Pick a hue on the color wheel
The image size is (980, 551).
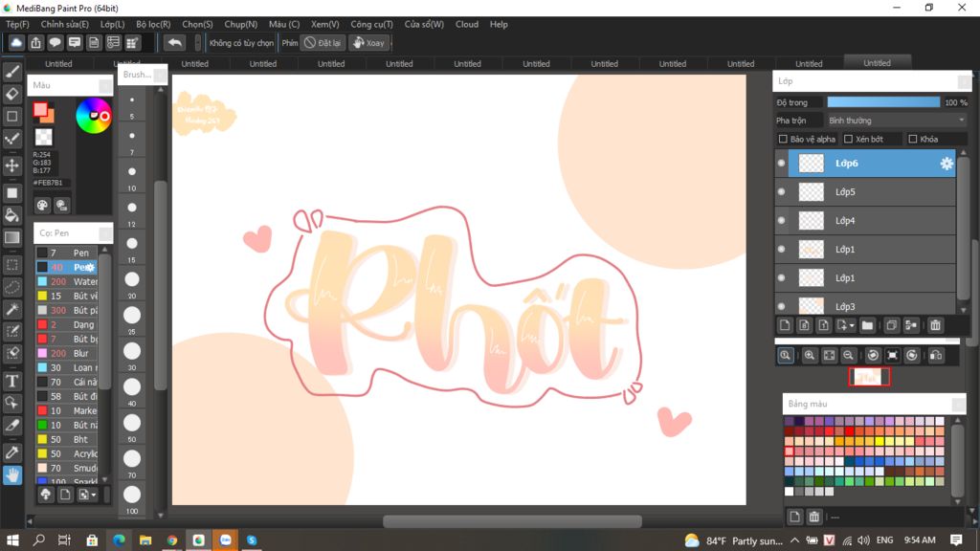pos(94,116)
